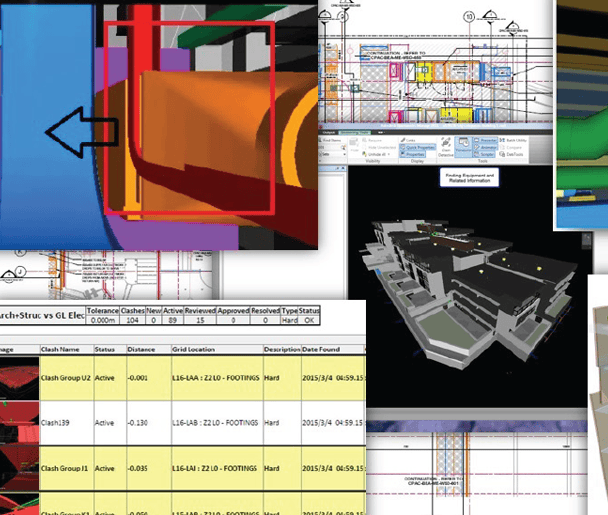Open thumbnail image for Clash139
Viewport: 608px width, 515px height.
coord(19,423)
